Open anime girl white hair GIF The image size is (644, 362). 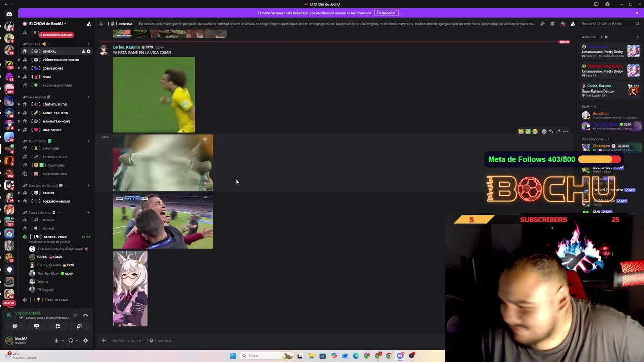tap(130, 289)
